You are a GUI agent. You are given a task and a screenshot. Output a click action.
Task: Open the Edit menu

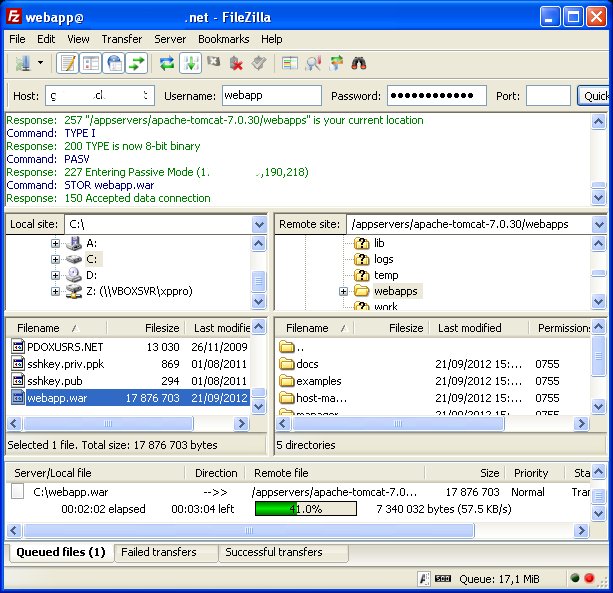click(x=46, y=39)
